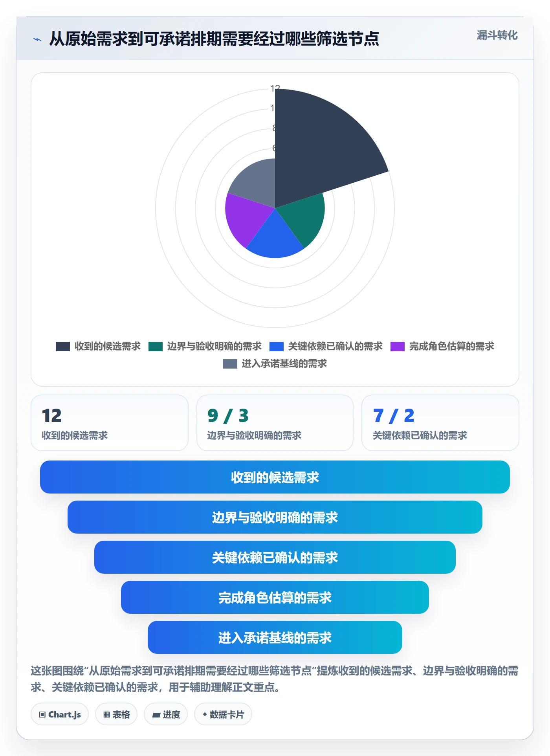Click the lightning bolt icon beside the title
The height and width of the screenshot is (756, 550).
(x=37, y=39)
